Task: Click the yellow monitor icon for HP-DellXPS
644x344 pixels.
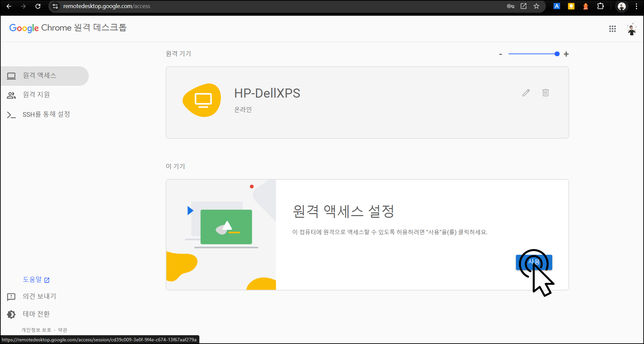Action: (x=202, y=100)
